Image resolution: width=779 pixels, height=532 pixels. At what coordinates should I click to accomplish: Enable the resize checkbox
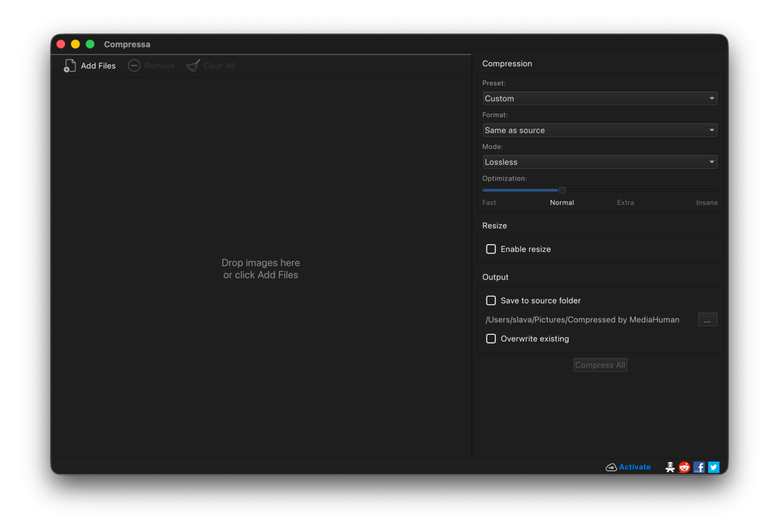tap(491, 249)
